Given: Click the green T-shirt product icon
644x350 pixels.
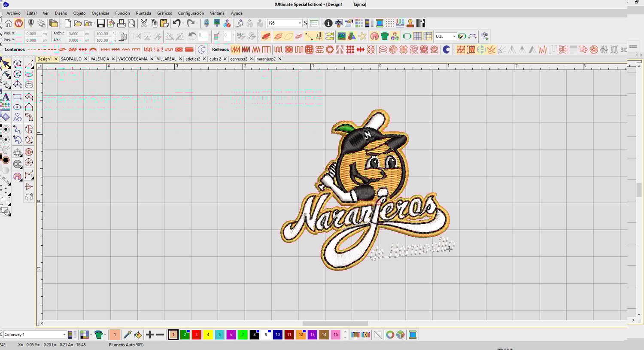Looking at the screenshot, I should [x=385, y=36].
